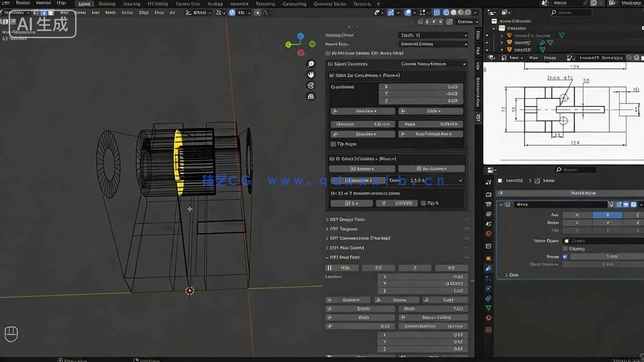The width and height of the screenshot is (644, 362).
Task: Click the highlighted Layout workspace tab
Action: coord(83,4)
